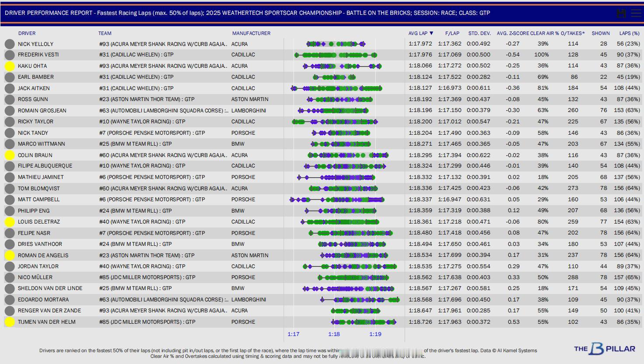
Task: Sort by the CLEAR AIR % column header
Action: [x=545, y=33]
